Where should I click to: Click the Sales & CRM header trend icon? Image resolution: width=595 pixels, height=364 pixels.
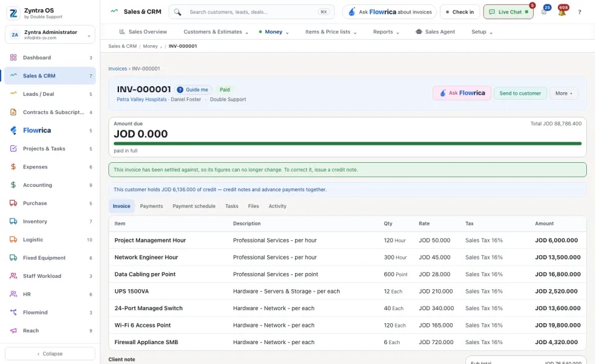114,11
